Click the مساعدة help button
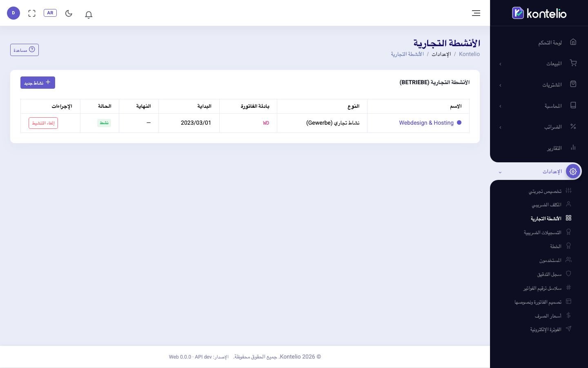Viewport: 588px width, 368px height. tap(24, 50)
